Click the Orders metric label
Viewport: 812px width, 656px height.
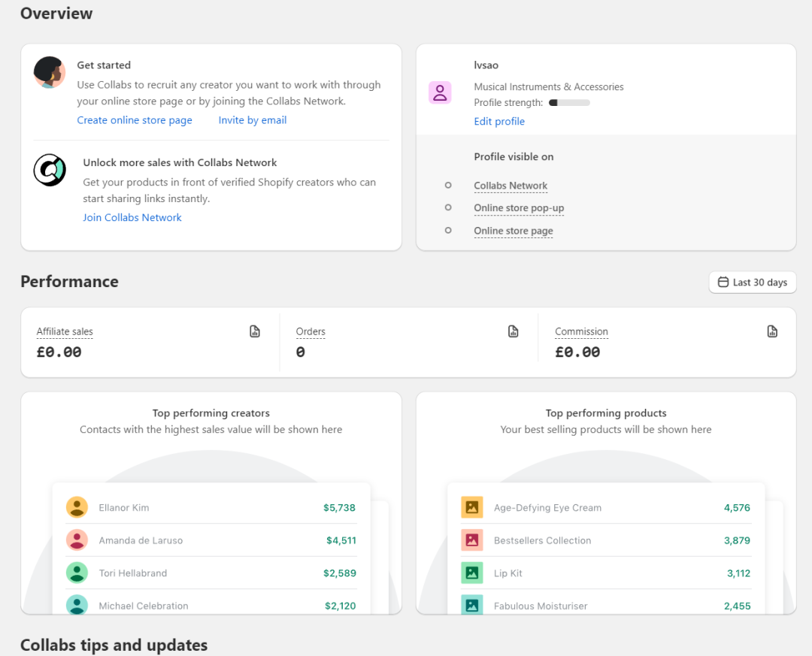(x=311, y=331)
